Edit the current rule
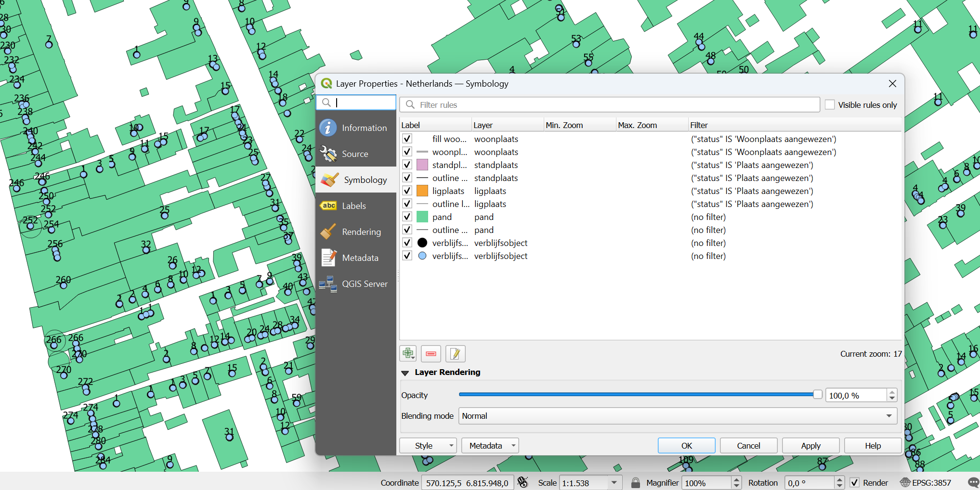The height and width of the screenshot is (490, 980). [455, 353]
